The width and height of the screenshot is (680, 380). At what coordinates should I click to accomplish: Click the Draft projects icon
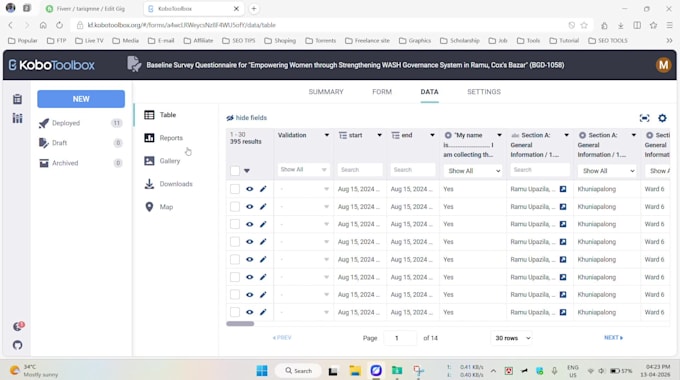[x=44, y=143]
